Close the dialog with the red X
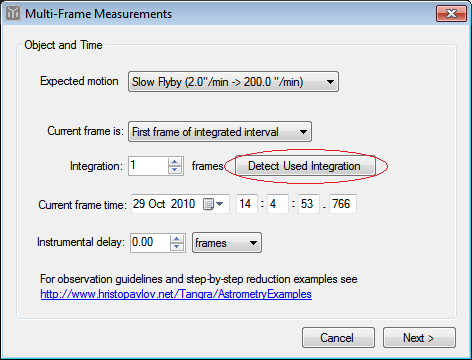Image resolution: width=472 pixels, height=360 pixels. pos(451,14)
